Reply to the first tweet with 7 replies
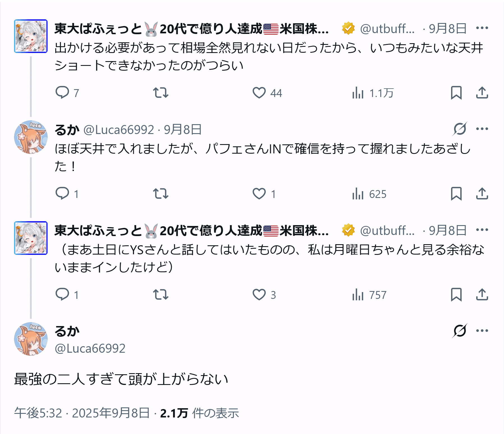Viewport: 504px width, 434px height. [62, 93]
